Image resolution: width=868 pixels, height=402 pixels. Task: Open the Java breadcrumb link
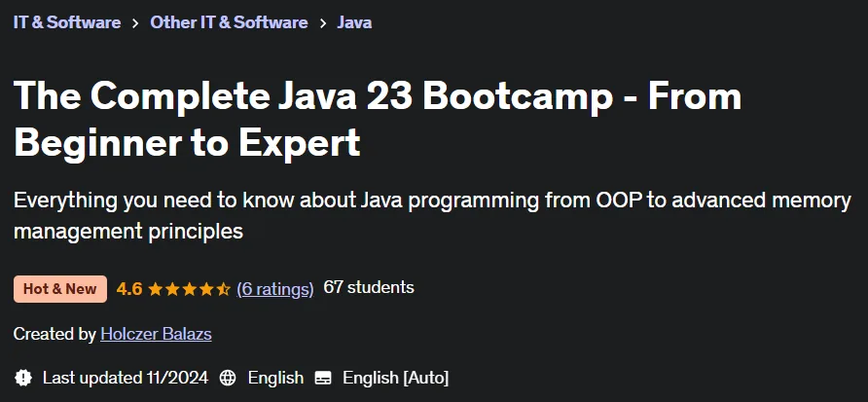tap(354, 22)
